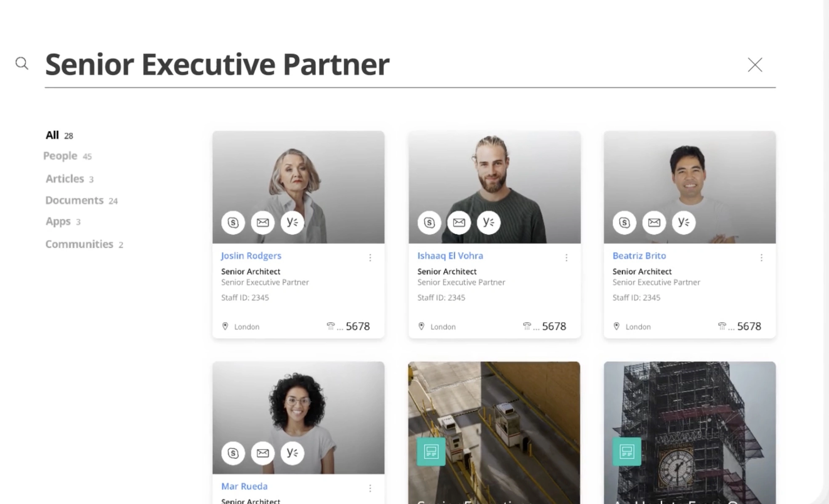The height and width of the screenshot is (504, 829).
Task: Open Skype chat with Joslin Rodgers
Action: [233, 223]
